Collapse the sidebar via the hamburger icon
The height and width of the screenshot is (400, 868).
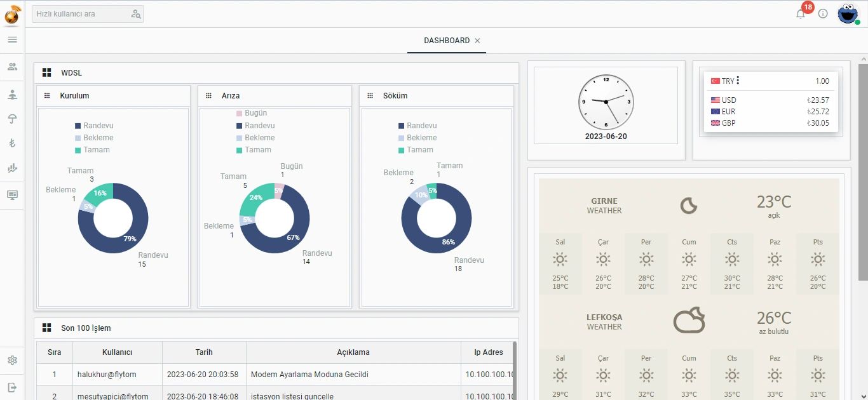click(12, 39)
